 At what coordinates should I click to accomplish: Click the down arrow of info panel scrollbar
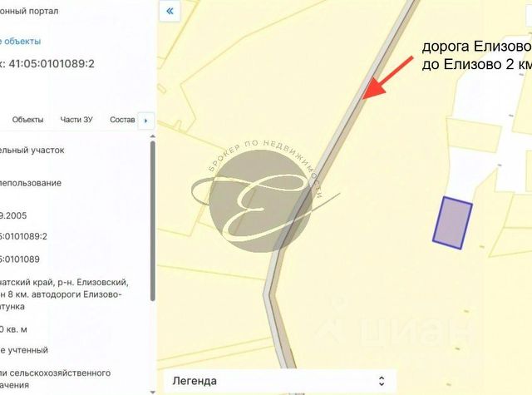tap(153, 392)
